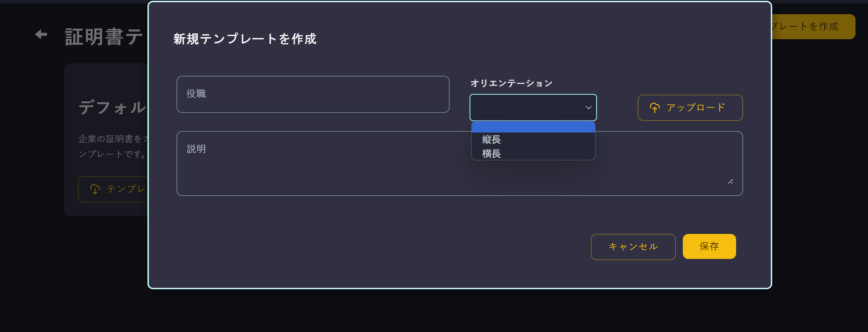Select 縦長 from the orientation list
The width and height of the screenshot is (868, 332).
click(x=491, y=139)
